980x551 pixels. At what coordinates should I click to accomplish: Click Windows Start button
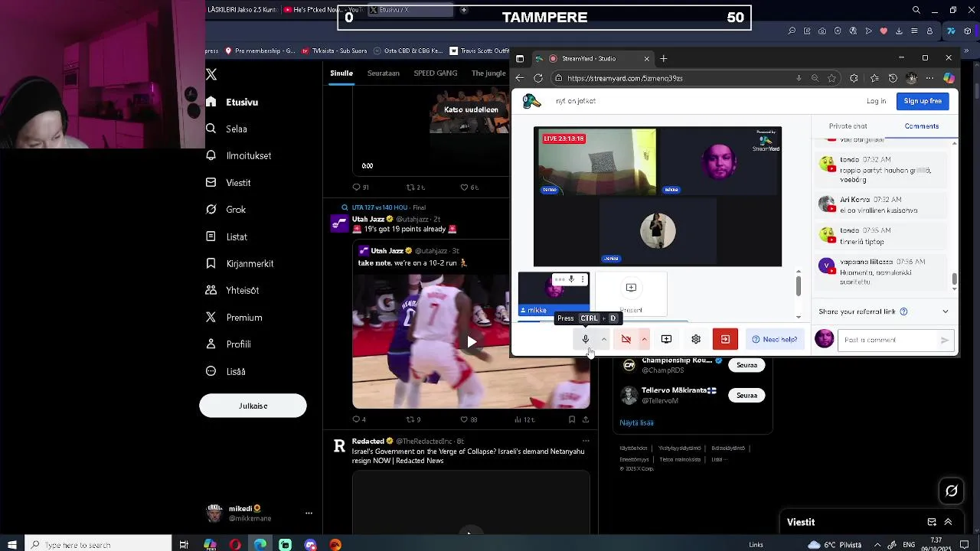coord(11,545)
